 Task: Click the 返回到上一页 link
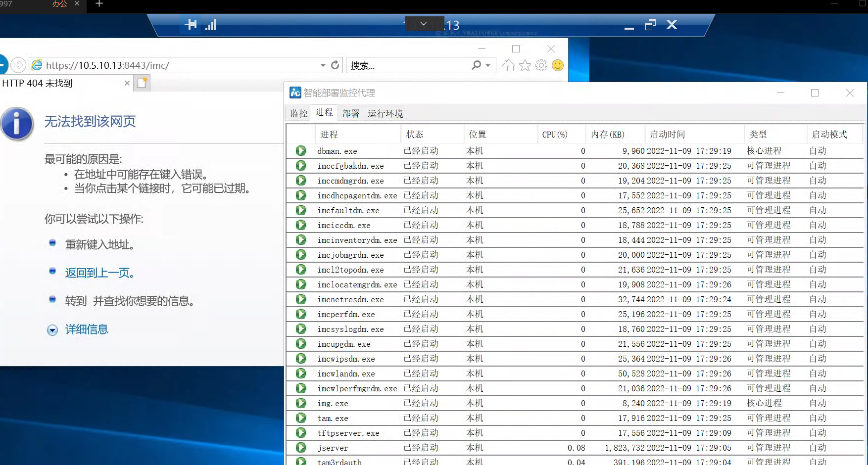[x=99, y=273]
